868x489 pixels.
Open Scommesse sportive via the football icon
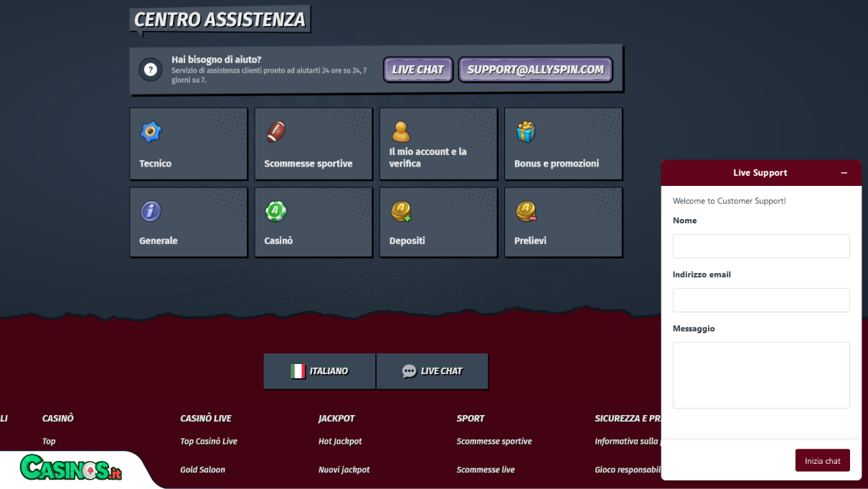275,131
